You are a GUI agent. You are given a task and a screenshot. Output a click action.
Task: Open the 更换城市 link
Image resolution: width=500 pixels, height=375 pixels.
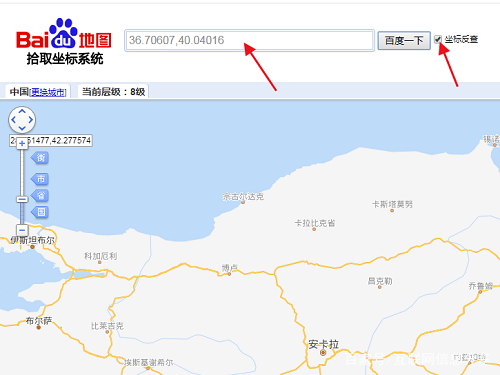[48, 92]
